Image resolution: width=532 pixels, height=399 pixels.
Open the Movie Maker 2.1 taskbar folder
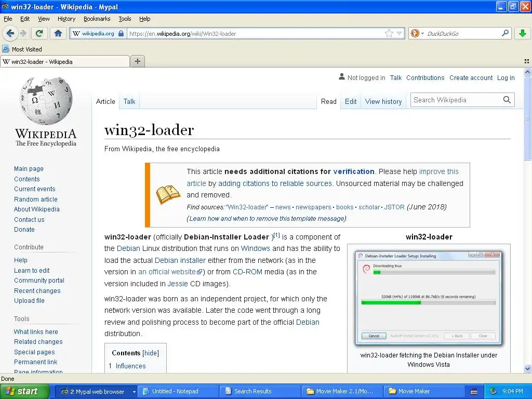[x=342, y=392]
